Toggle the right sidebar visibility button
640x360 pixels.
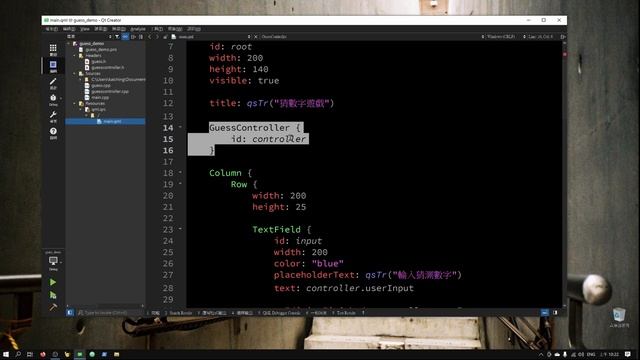555,313
